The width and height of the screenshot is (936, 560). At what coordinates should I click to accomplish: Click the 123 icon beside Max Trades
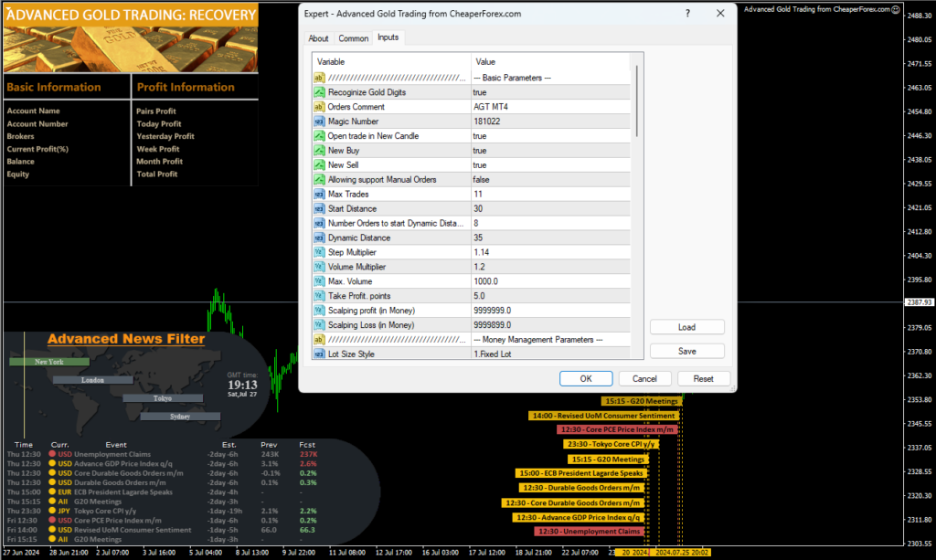317,194
